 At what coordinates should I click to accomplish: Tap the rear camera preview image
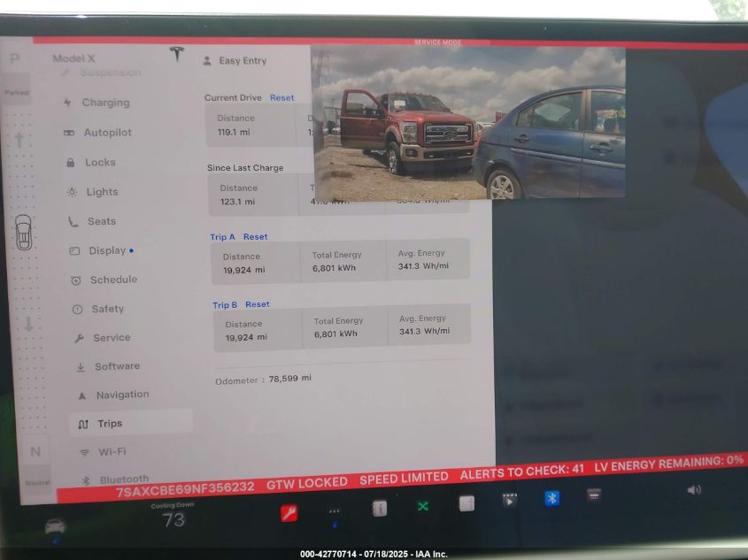pyautogui.click(x=468, y=122)
